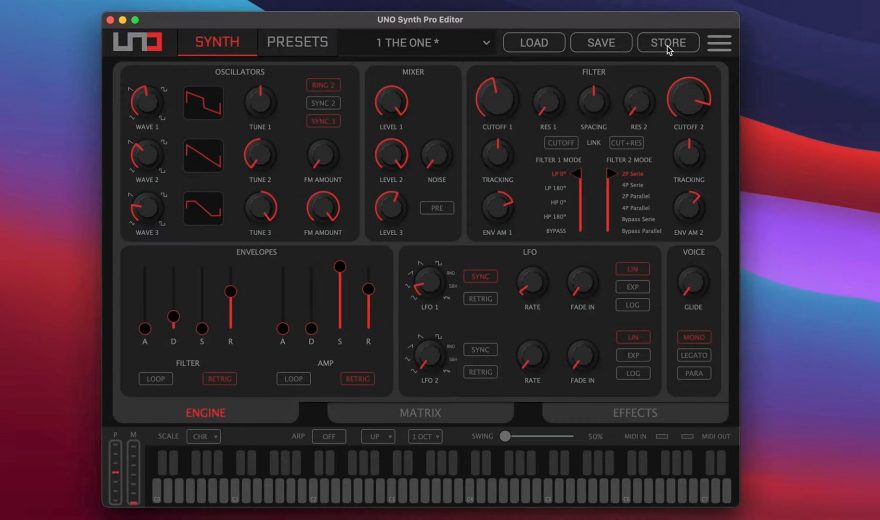Click the RES 1 knob
Screen dimensions: 880x520
click(x=548, y=102)
